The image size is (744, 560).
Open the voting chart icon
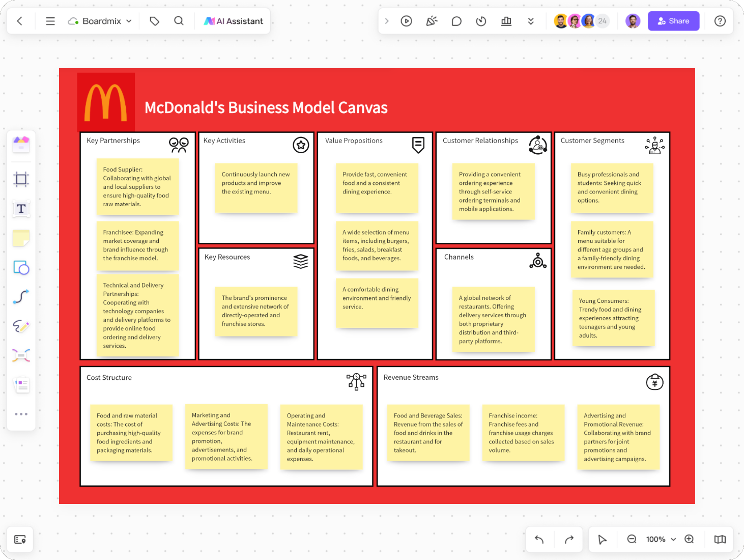tap(506, 21)
